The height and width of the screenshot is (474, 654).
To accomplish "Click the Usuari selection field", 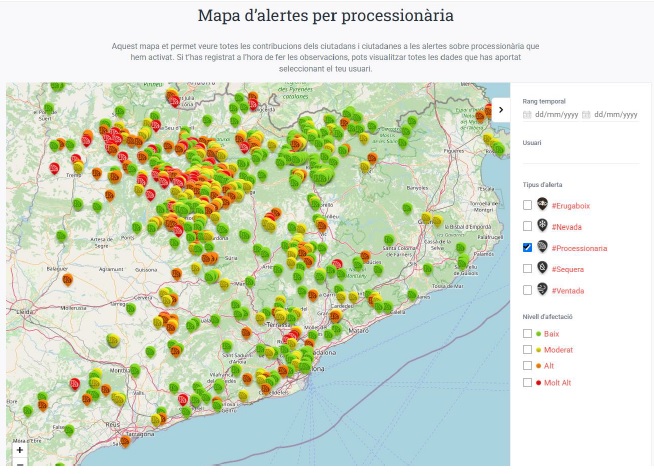I will [x=580, y=156].
